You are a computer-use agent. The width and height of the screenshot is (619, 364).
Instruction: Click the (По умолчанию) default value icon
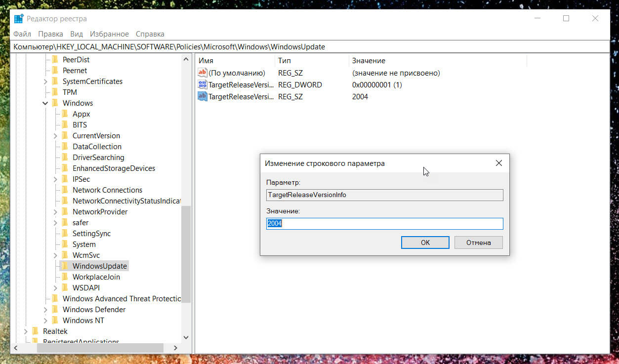pyautogui.click(x=203, y=73)
